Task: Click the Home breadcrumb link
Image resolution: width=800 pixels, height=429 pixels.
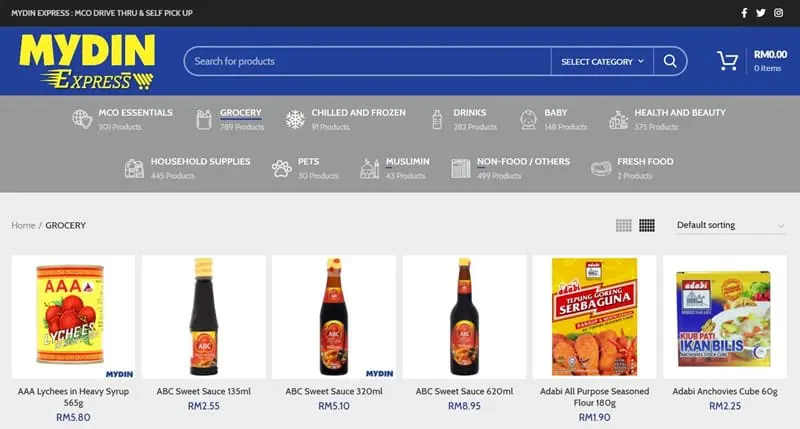Action: click(x=23, y=225)
